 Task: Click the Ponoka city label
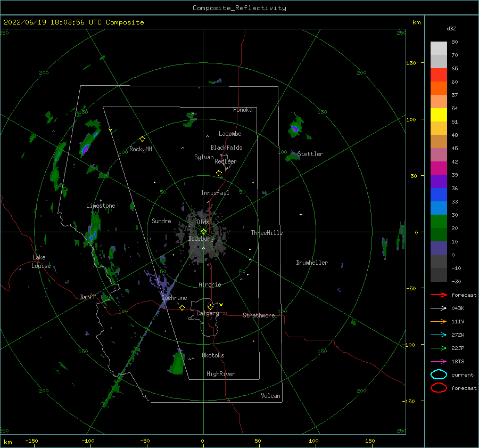tap(243, 110)
